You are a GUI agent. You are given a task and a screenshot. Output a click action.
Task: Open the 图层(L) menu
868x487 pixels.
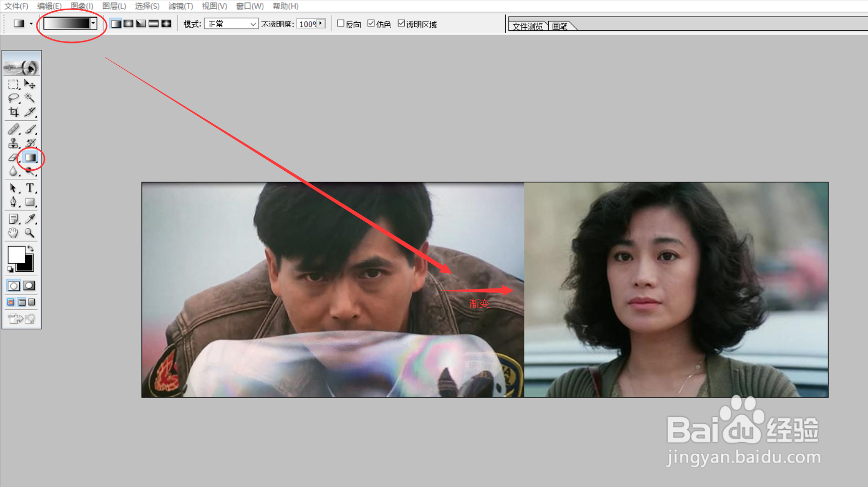114,6
